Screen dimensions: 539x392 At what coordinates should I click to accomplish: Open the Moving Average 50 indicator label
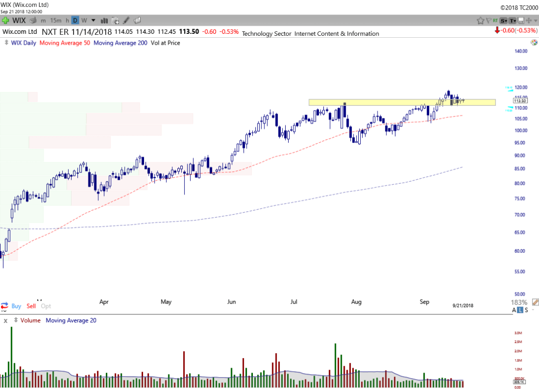(x=64, y=43)
